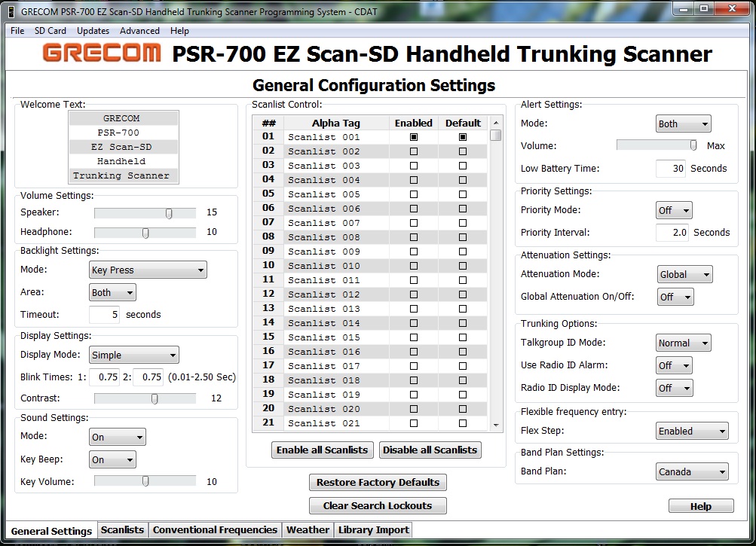Open the Help menu

(179, 31)
